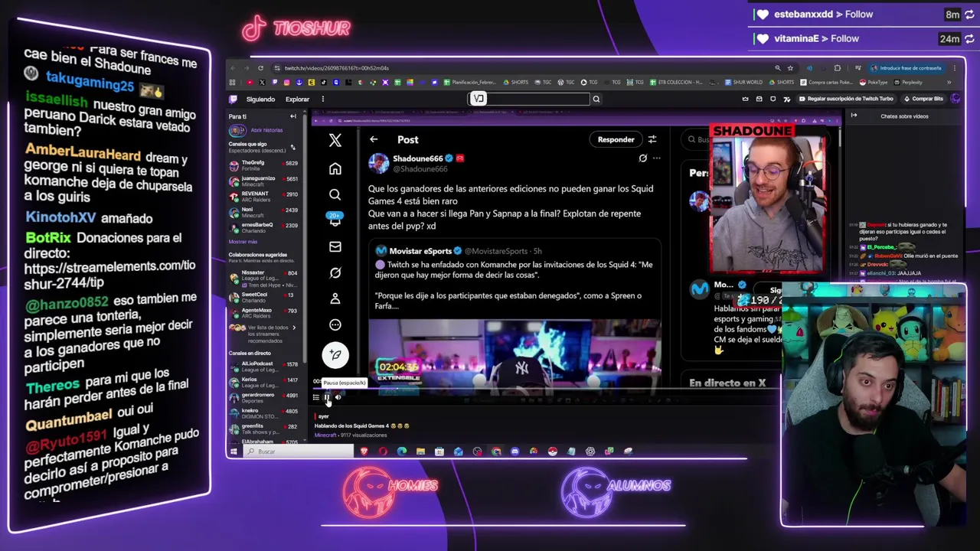Screen dimensions: 980x551
Task: Click Mostrar más under followed channels
Action: (243, 242)
